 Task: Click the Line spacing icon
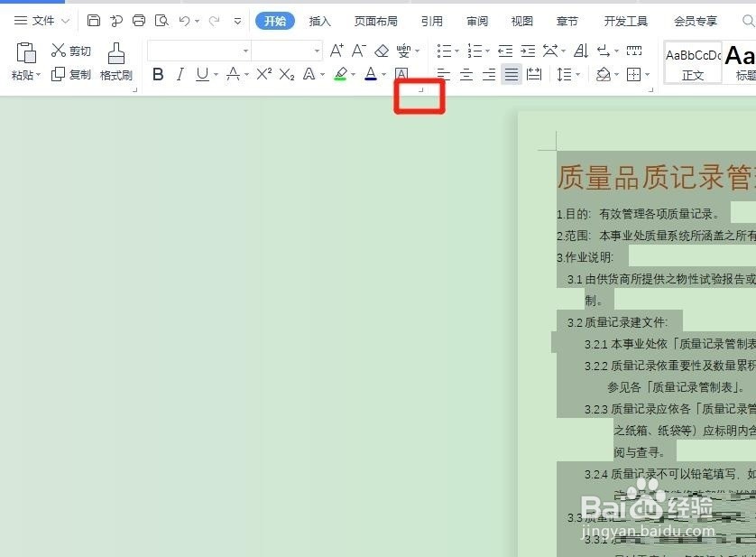pyautogui.click(x=564, y=74)
